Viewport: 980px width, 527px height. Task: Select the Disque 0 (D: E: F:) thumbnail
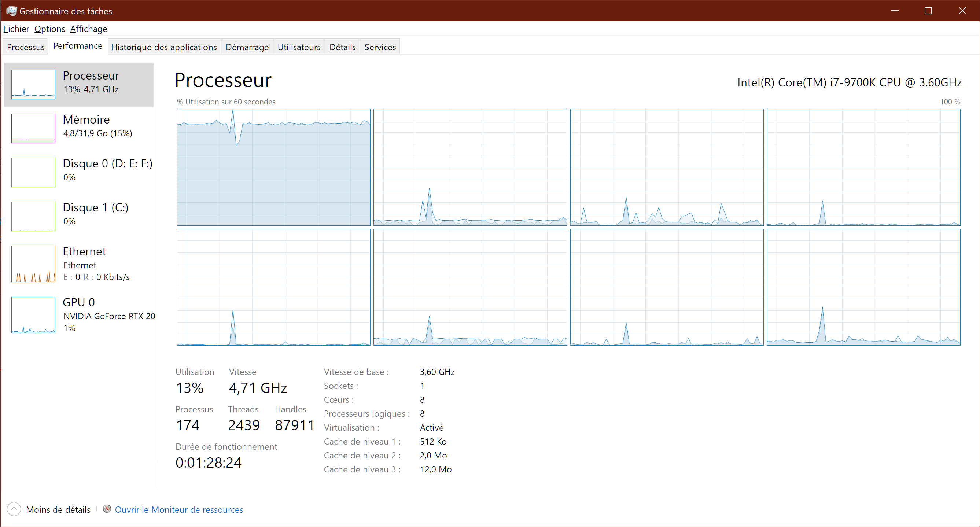coord(33,172)
